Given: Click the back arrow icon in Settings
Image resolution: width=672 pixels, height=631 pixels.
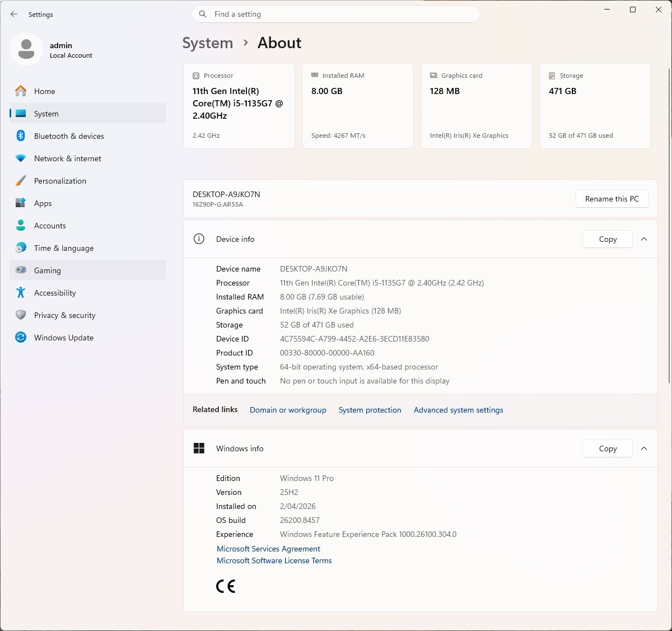Looking at the screenshot, I should pyautogui.click(x=14, y=14).
